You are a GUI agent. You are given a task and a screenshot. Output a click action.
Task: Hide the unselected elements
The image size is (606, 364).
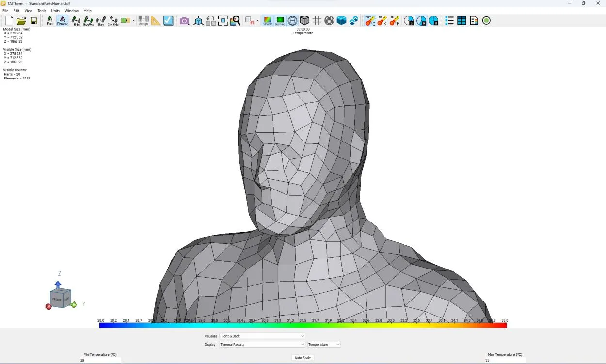(88, 20)
